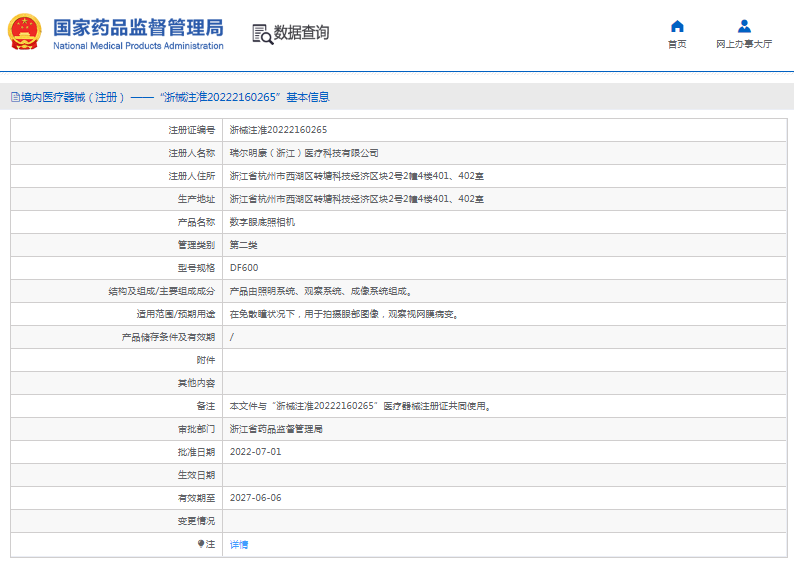
Task: Click 适用范围/预期用途 label
Action: pyautogui.click(x=176, y=314)
